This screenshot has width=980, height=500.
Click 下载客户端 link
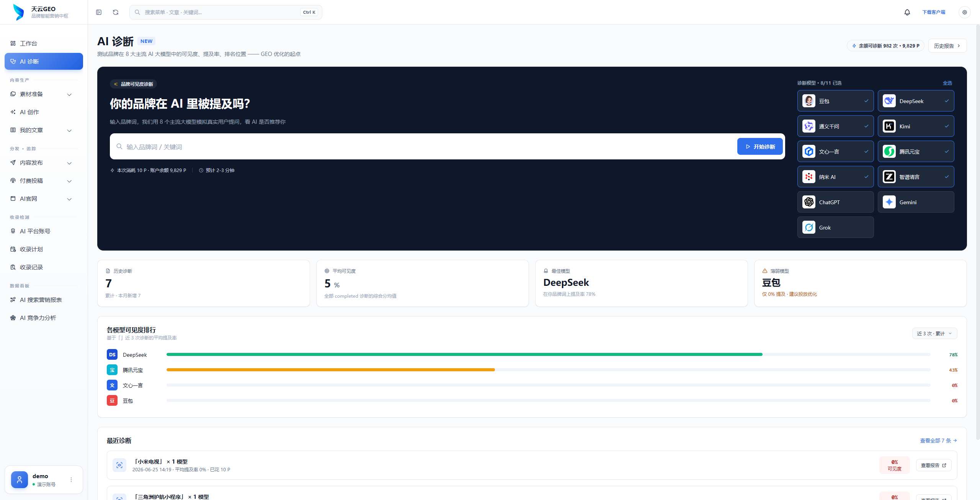click(x=934, y=12)
